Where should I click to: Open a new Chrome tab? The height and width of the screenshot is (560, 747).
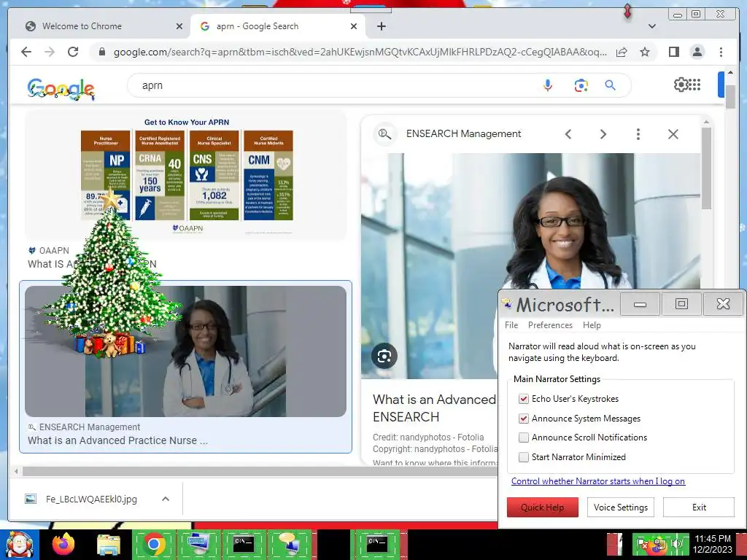[381, 26]
